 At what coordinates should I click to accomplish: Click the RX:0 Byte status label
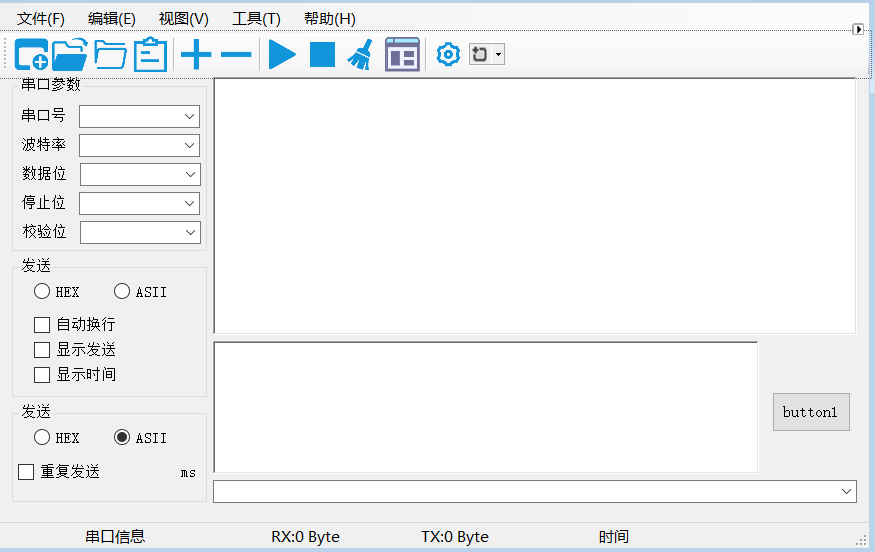(305, 537)
